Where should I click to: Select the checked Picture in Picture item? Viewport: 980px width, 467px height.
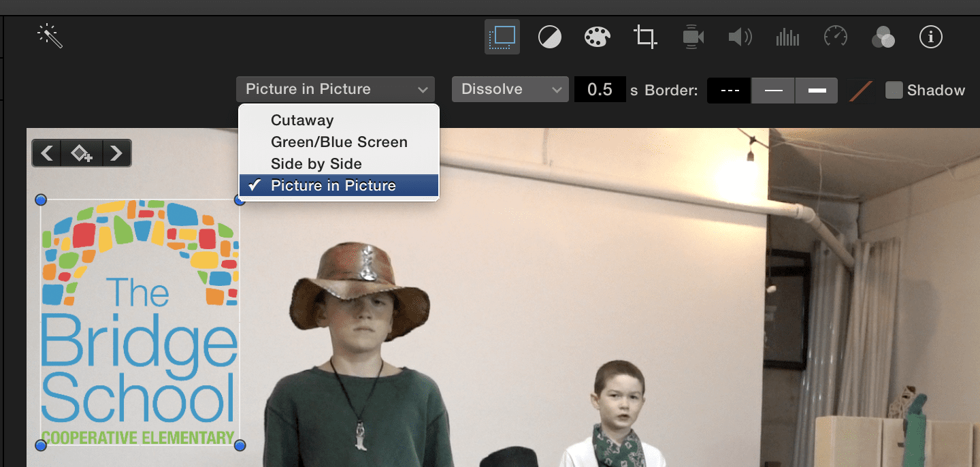[339, 186]
